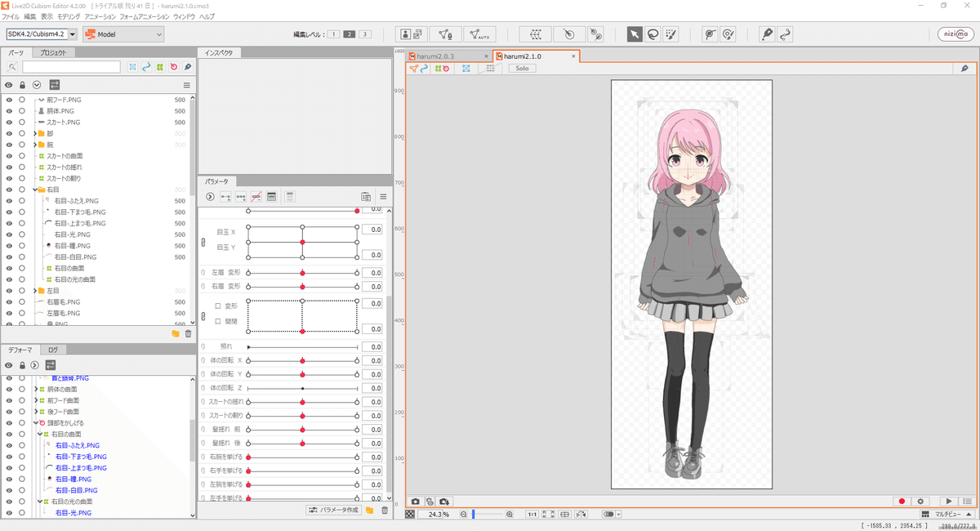Toggle lock circle for 右目-瞳.PNG
Viewport: 980px width, 531px height.
click(x=22, y=246)
